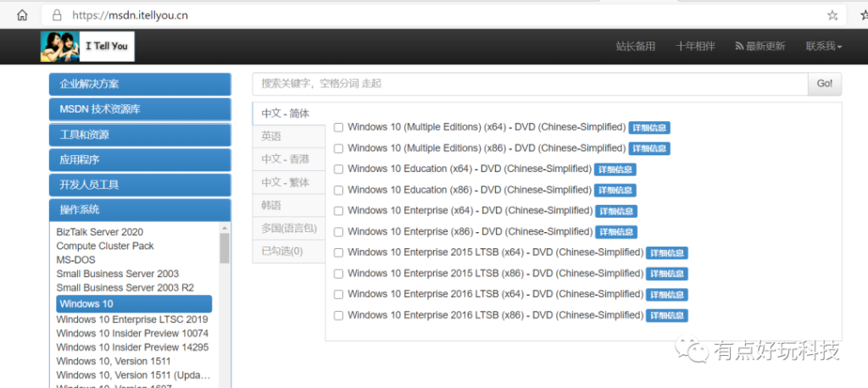Open 详细信息 for Enterprise 2016 LTSB x86
The height and width of the screenshot is (388, 868).
pyautogui.click(x=667, y=315)
